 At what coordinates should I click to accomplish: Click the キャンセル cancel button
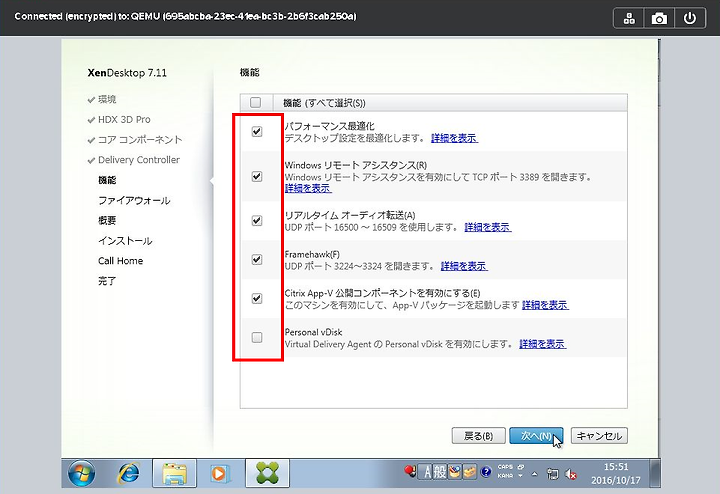[x=599, y=436]
